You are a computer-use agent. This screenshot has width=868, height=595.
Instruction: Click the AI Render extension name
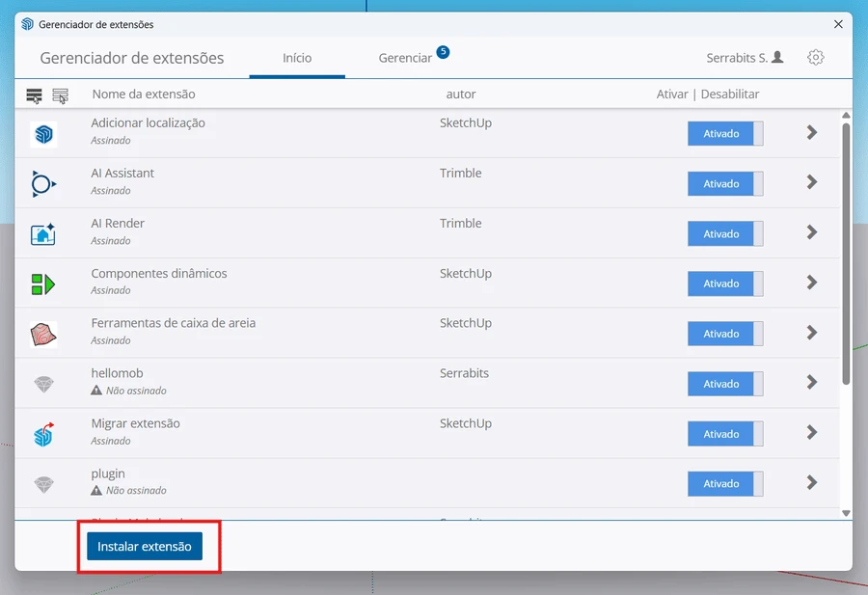coord(118,223)
